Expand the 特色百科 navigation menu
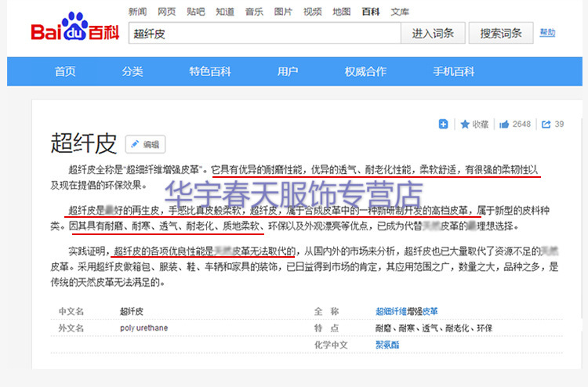588x387 pixels. pyautogui.click(x=209, y=71)
